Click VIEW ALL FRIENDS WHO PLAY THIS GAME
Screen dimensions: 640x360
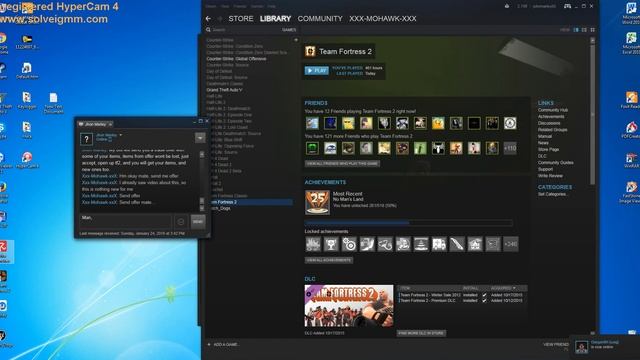click(x=342, y=163)
